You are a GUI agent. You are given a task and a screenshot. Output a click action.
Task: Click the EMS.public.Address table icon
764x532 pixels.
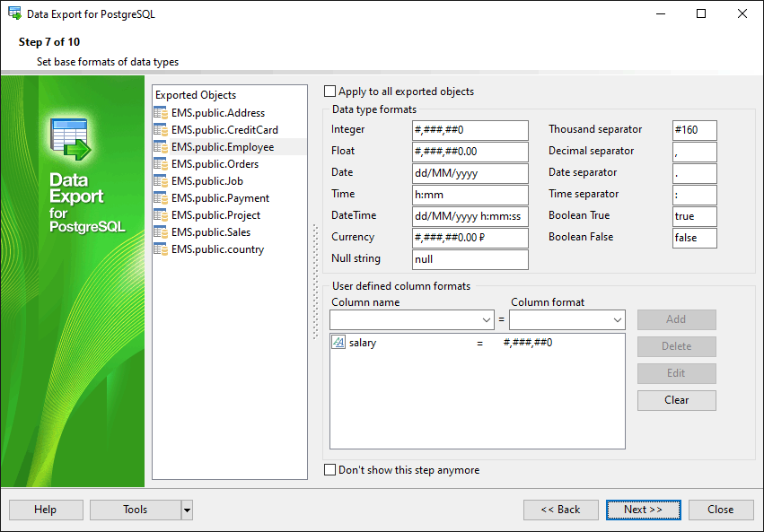pyautogui.click(x=161, y=113)
